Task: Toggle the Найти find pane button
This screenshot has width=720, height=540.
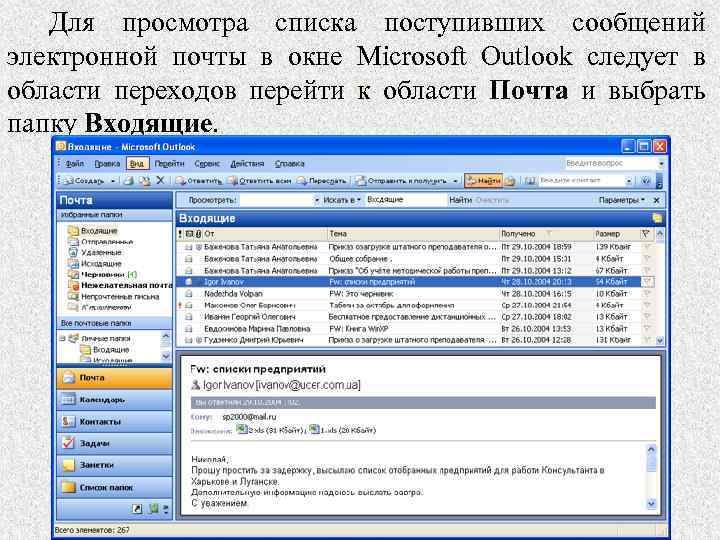Action: click(483, 181)
